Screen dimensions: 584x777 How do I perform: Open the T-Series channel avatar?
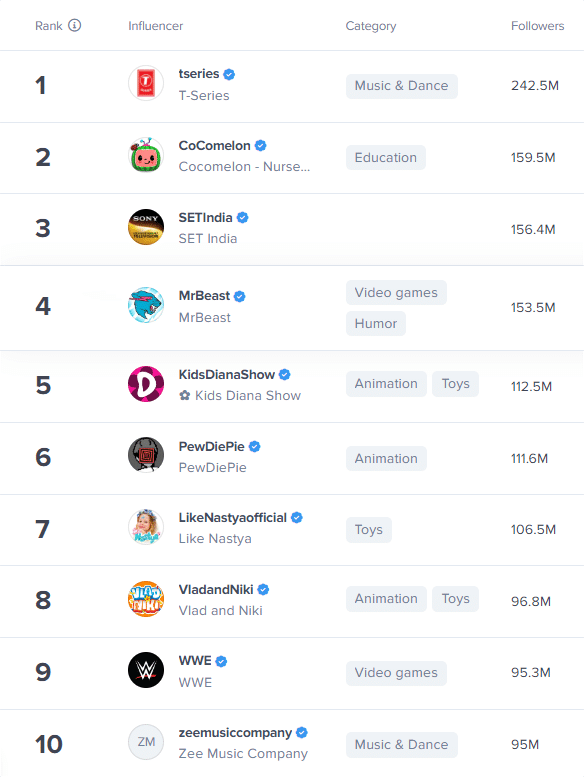[x=146, y=83]
